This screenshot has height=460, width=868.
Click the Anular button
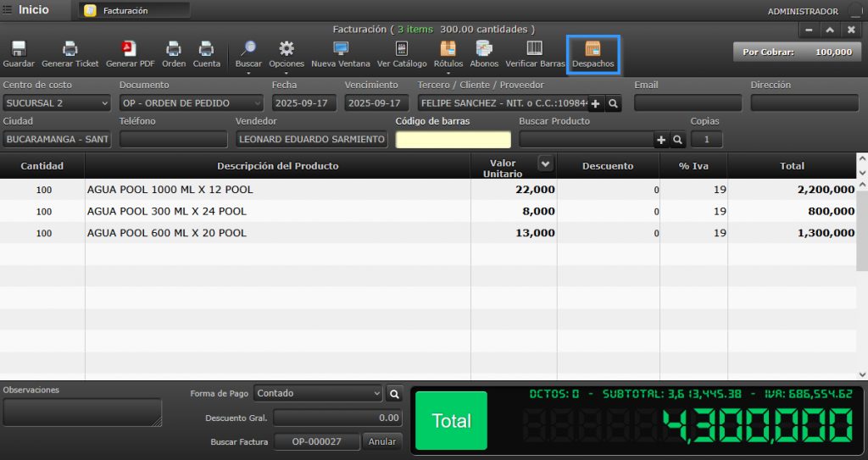point(381,441)
